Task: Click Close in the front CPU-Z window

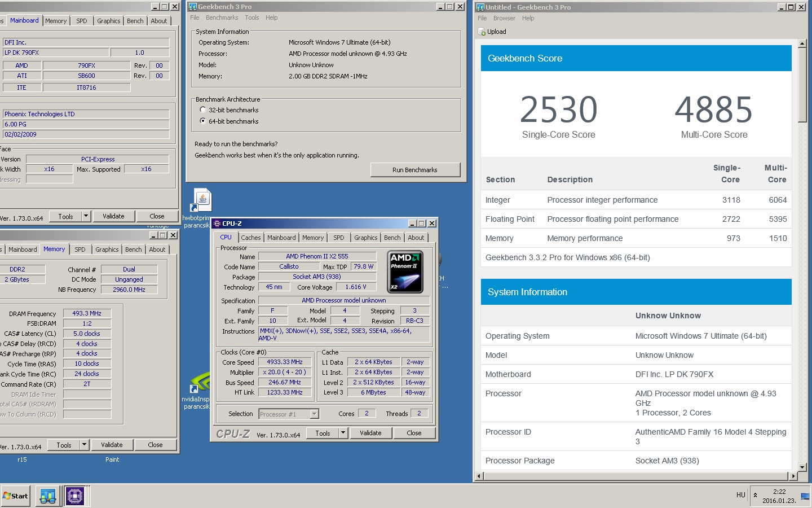Action: tap(414, 433)
